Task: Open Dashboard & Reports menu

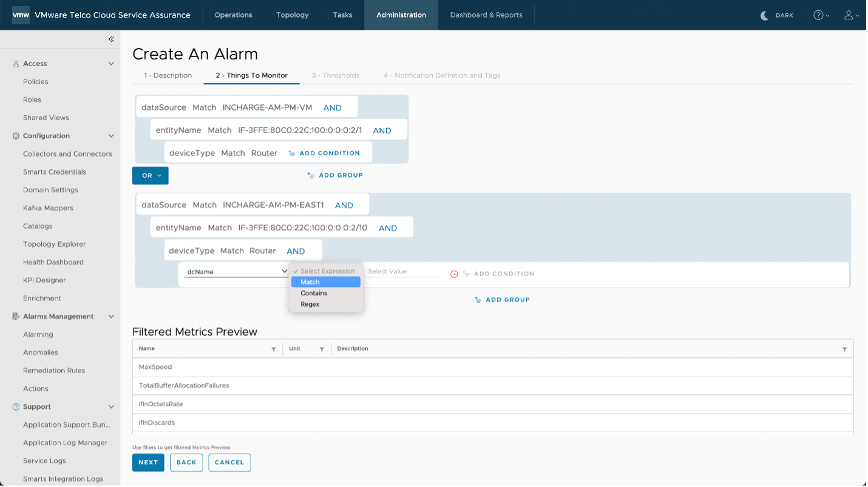Action: (x=486, y=15)
